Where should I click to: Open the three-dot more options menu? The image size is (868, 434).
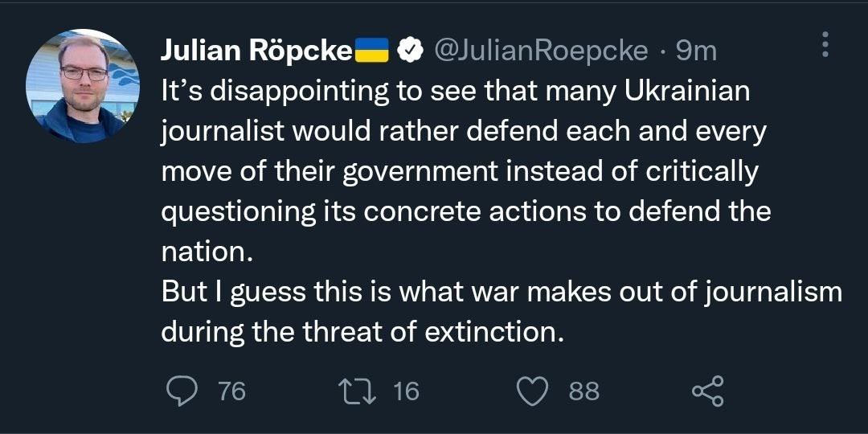pyautogui.click(x=825, y=44)
